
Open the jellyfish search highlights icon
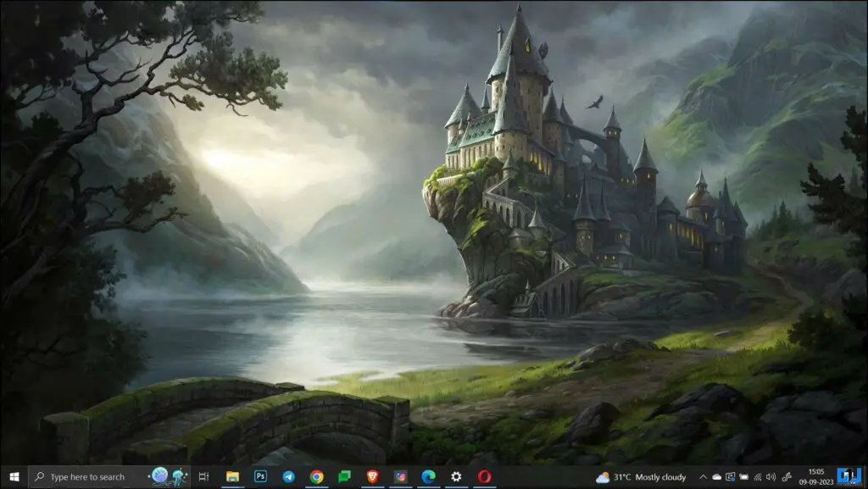(x=170, y=476)
